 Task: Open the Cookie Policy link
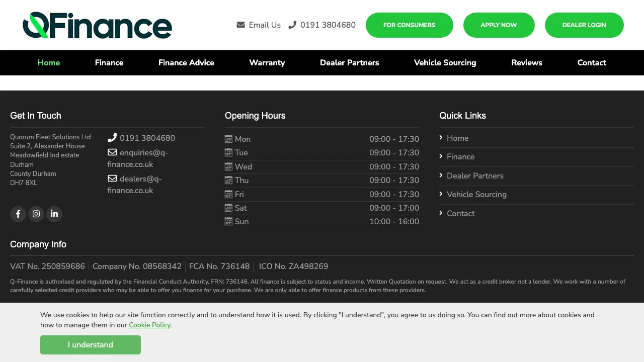pos(149,325)
